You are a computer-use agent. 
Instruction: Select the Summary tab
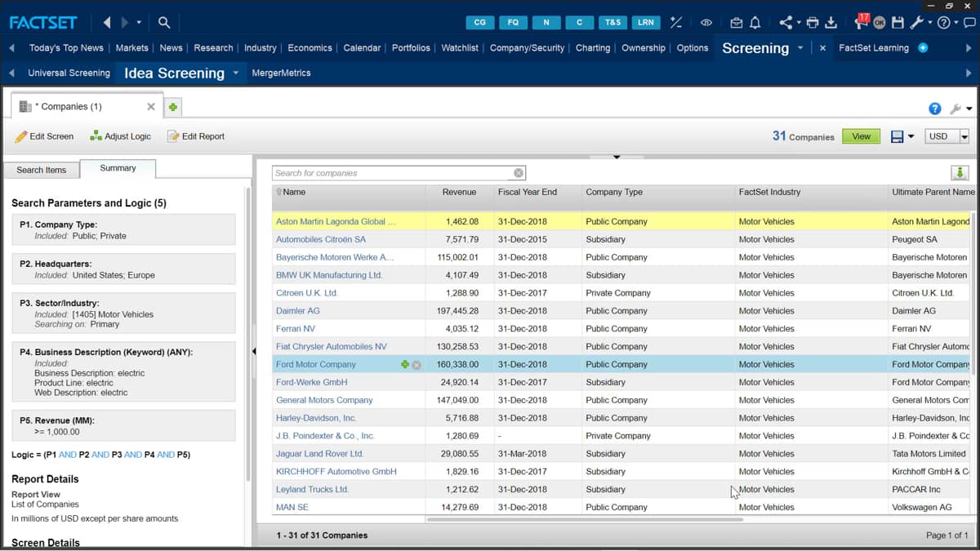point(118,168)
